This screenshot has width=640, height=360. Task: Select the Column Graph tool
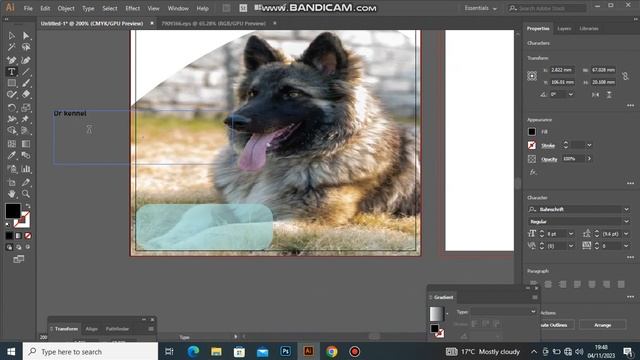click(26, 169)
